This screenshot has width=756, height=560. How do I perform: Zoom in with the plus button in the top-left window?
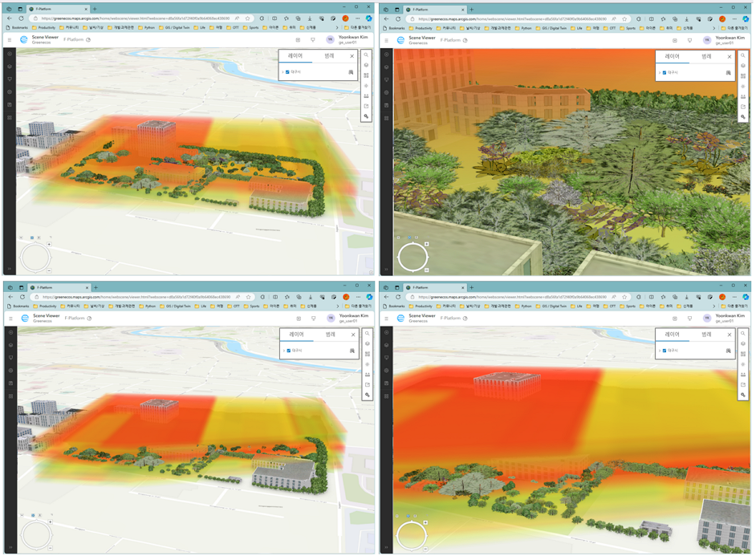point(49,245)
